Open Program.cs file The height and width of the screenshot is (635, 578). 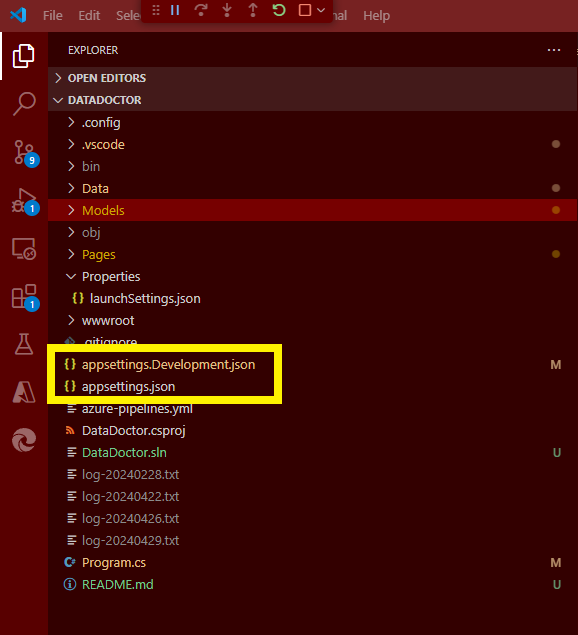[312, 563]
